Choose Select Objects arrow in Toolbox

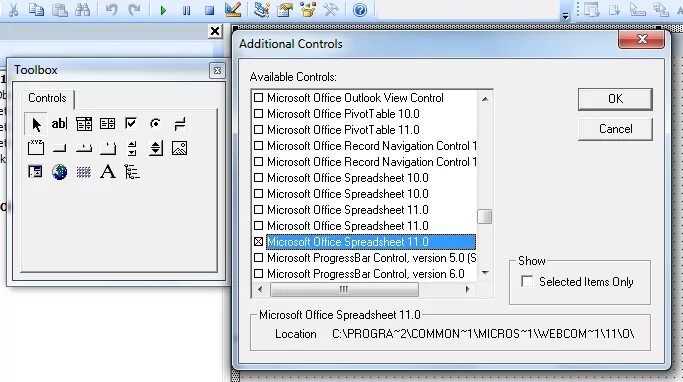[x=36, y=124]
